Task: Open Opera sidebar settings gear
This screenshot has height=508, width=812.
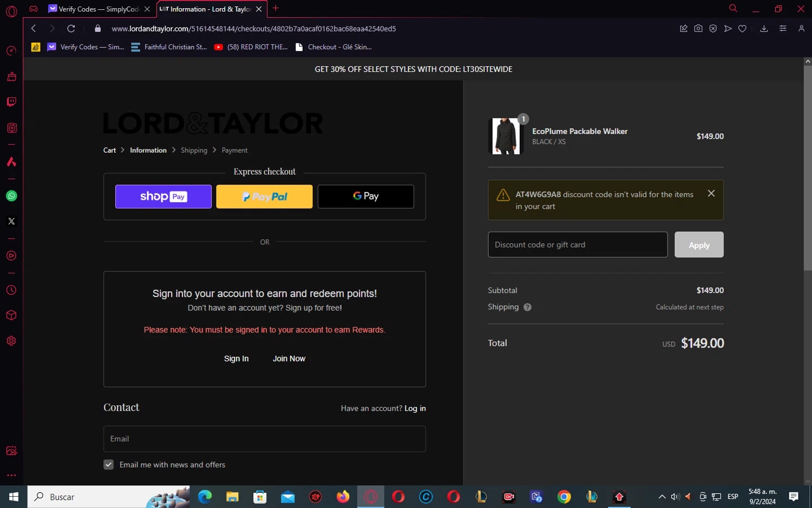Action: tap(11, 341)
